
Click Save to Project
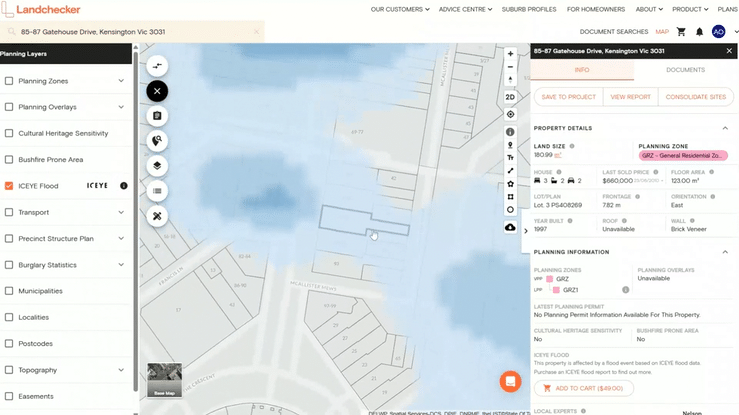[568, 97]
